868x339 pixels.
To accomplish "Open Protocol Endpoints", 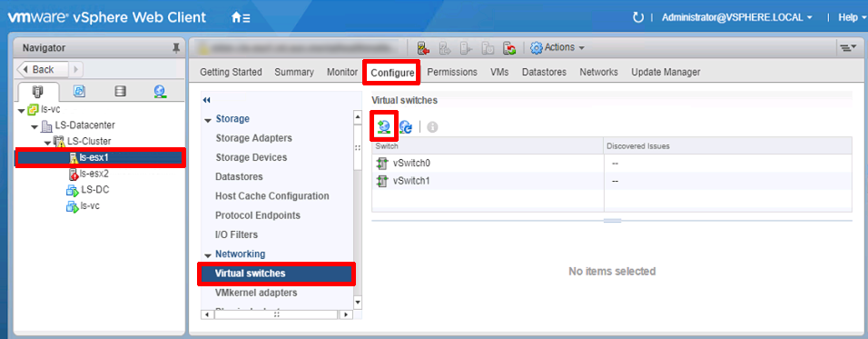I will (258, 215).
